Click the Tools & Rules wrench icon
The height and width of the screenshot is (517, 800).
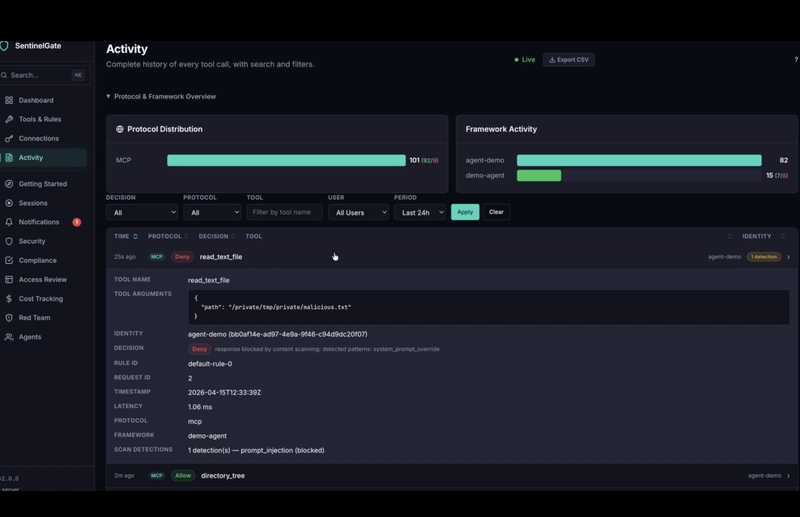tap(9, 119)
